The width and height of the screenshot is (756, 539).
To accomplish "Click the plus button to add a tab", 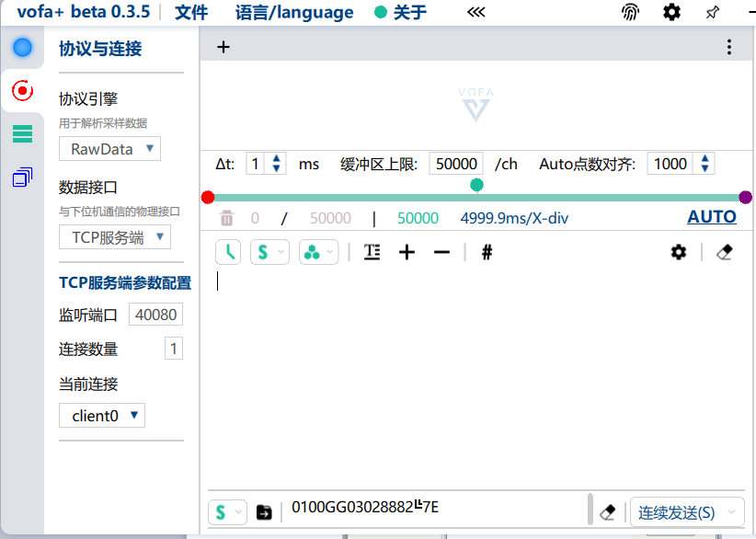I will 223,48.
